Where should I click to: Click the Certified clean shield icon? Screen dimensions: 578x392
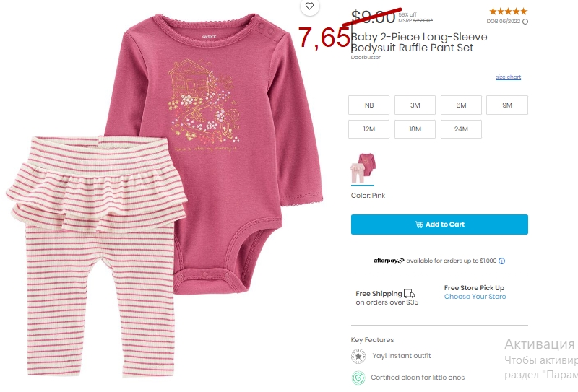pos(358,378)
